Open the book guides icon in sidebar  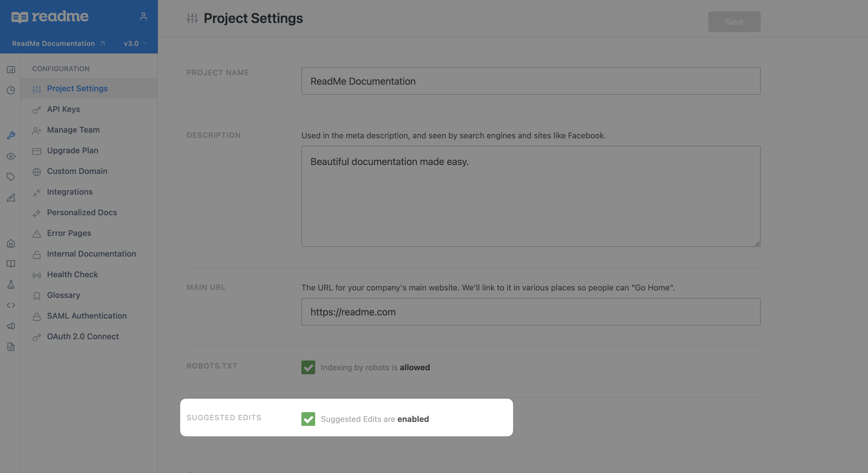point(11,264)
